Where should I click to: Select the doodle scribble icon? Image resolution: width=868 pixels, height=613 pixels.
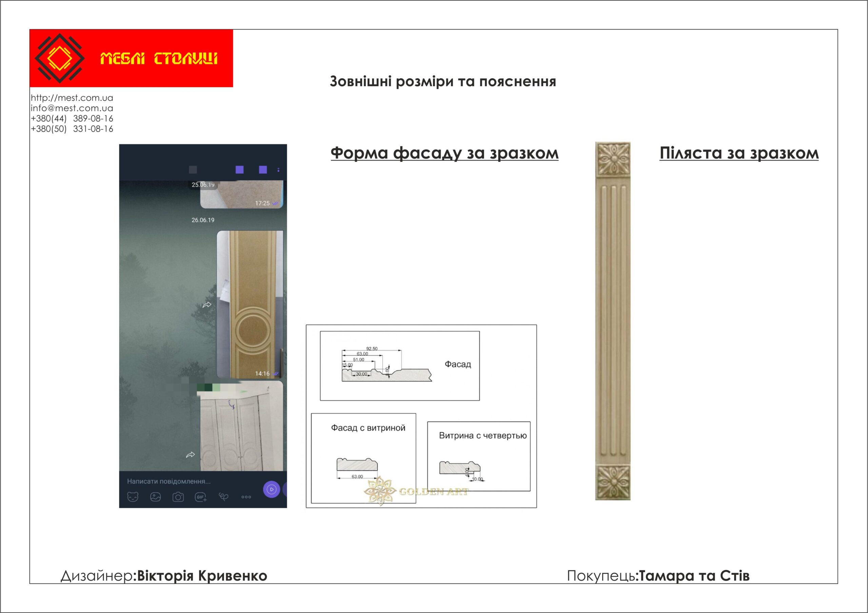pyautogui.click(x=223, y=497)
